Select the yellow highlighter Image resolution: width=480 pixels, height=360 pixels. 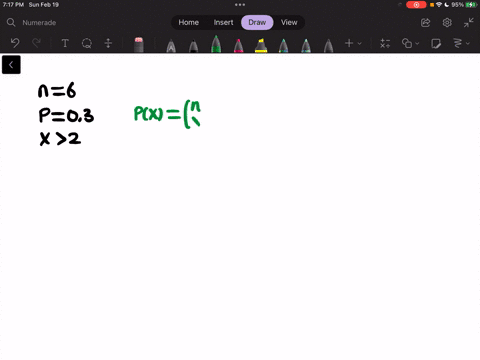(261, 45)
